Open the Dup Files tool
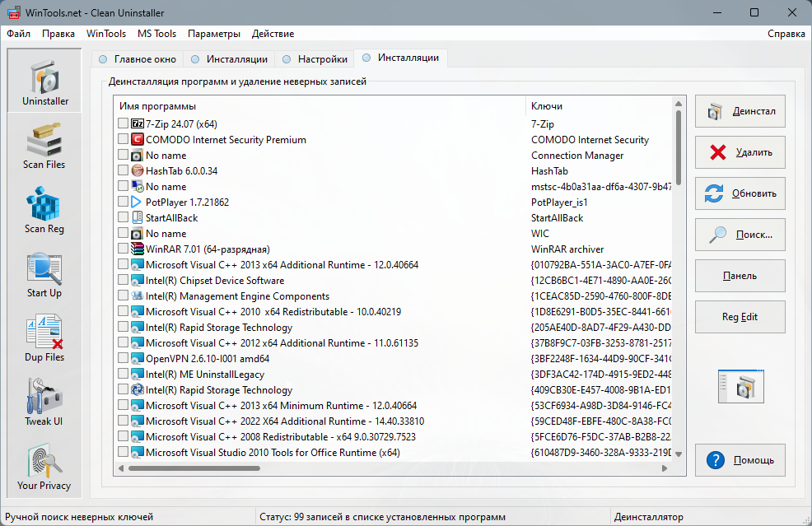 click(x=44, y=338)
